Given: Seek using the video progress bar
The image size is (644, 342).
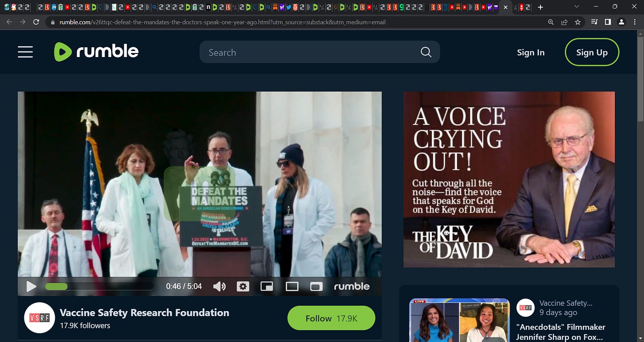Looking at the screenshot, I should (x=100, y=286).
